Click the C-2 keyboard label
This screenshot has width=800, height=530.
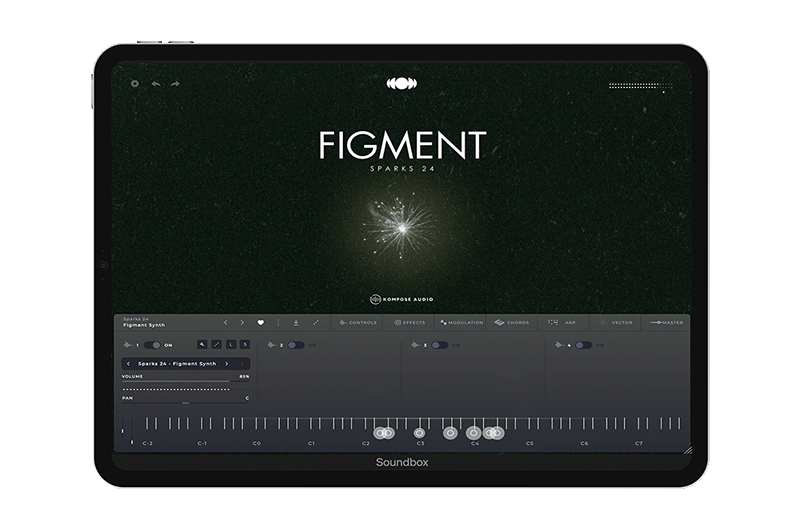(x=147, y=443)
